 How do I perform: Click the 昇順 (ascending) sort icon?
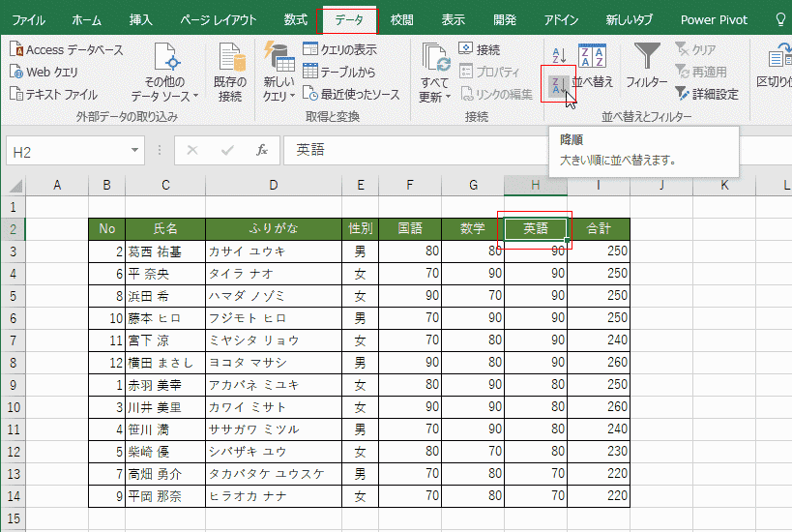[559, 54]
